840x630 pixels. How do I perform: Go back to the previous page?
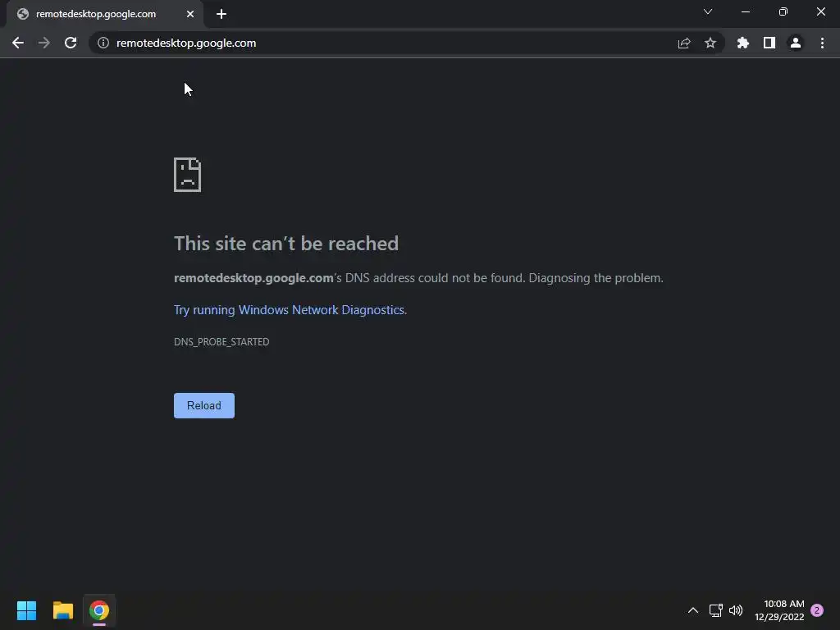(x=18, y=43)
